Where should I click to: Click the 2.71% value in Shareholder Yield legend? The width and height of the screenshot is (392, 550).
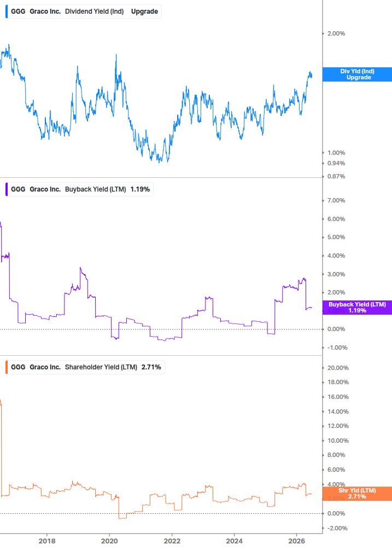[151, 367]
